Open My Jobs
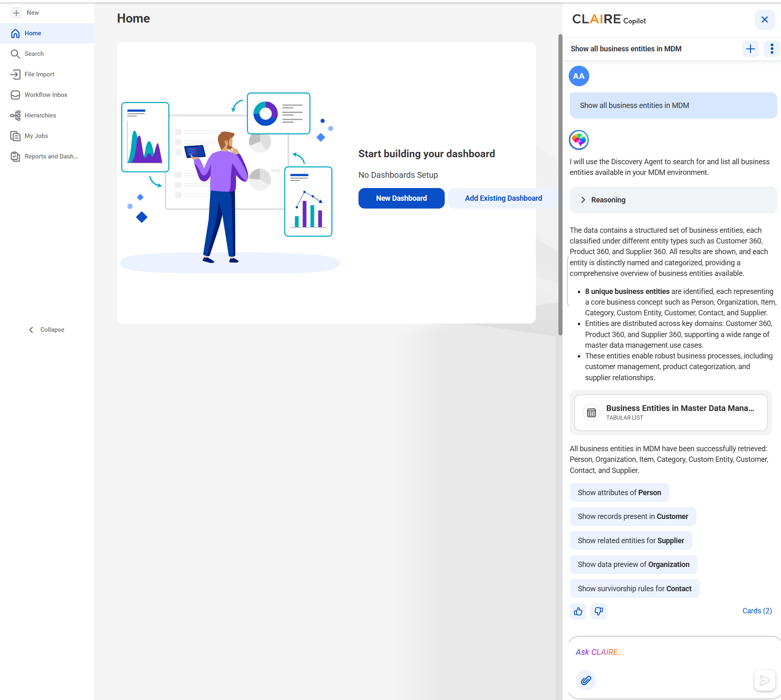Image resolution: width=781 pixels, height=700 pixels. 47,136
